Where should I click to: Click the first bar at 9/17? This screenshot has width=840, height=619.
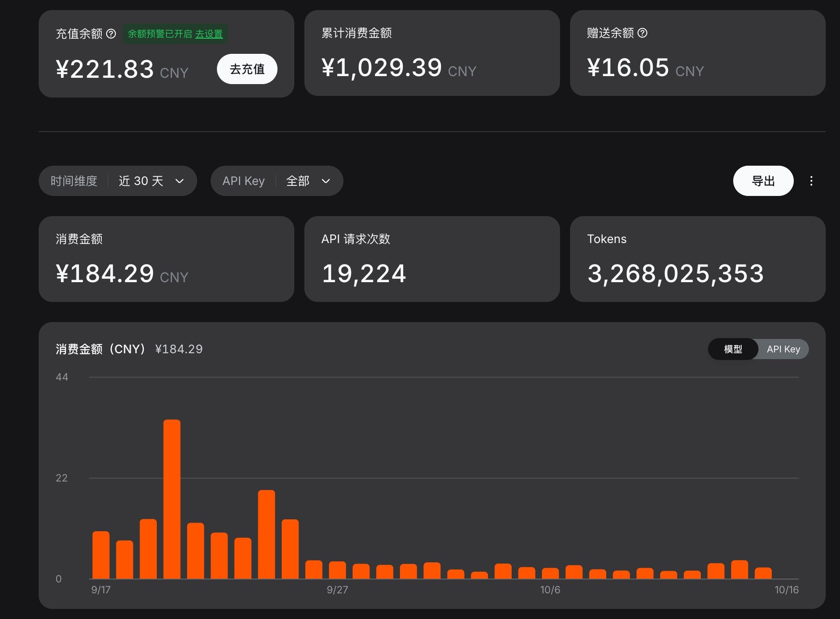101,555
